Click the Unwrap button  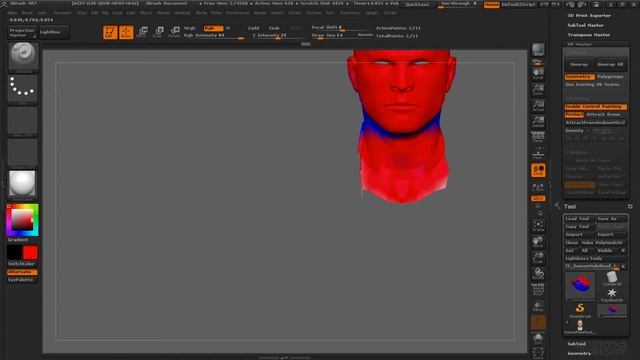[x=579, y=64]
